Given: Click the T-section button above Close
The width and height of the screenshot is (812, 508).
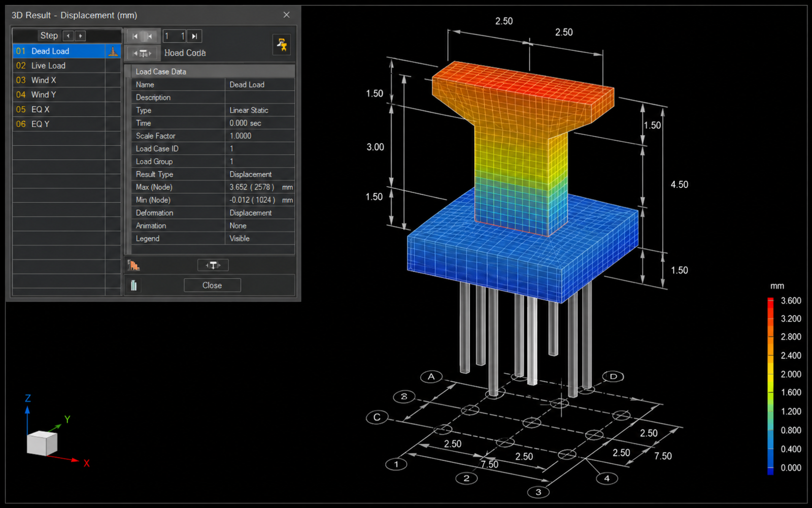Looking at the screenshot, I should click(x=213, y=265).
